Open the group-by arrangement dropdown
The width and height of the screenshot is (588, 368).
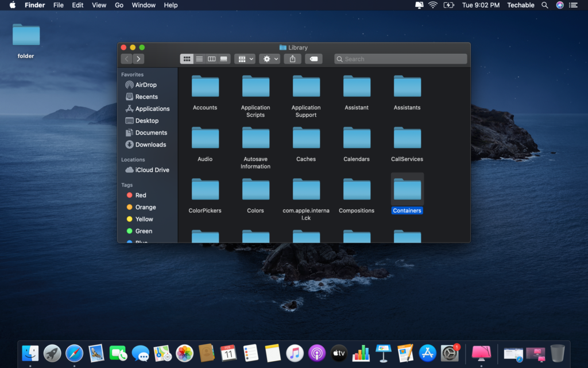[x=245, y=59]
